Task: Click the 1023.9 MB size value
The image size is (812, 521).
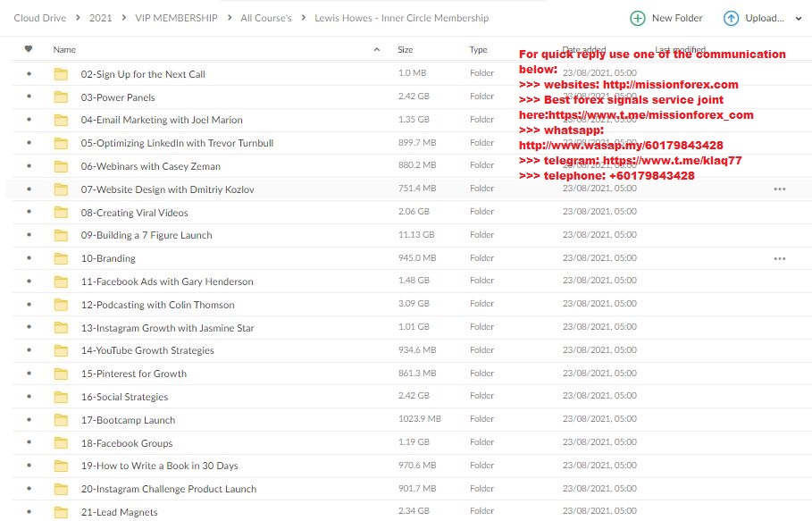Action: (x=420, y=419)
